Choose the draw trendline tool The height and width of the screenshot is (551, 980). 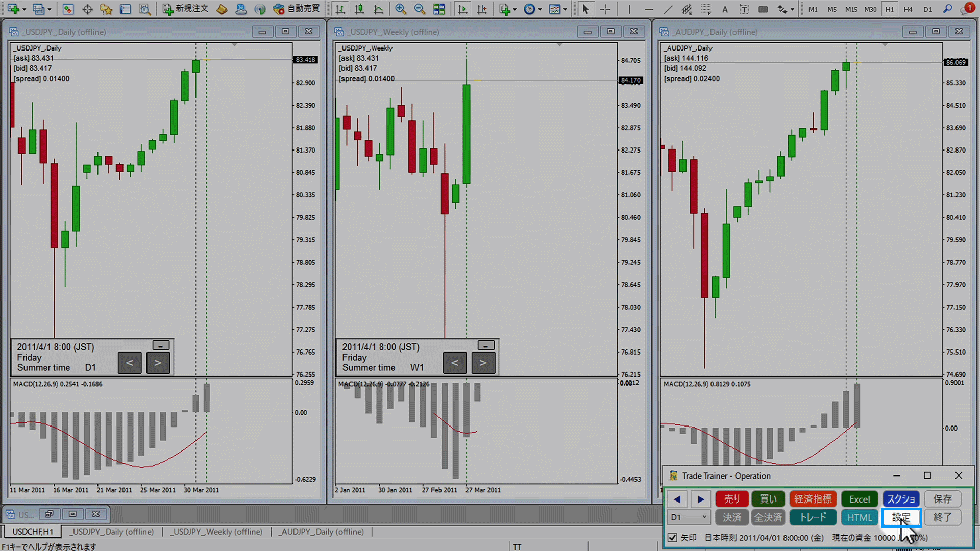tap(668, 9)
